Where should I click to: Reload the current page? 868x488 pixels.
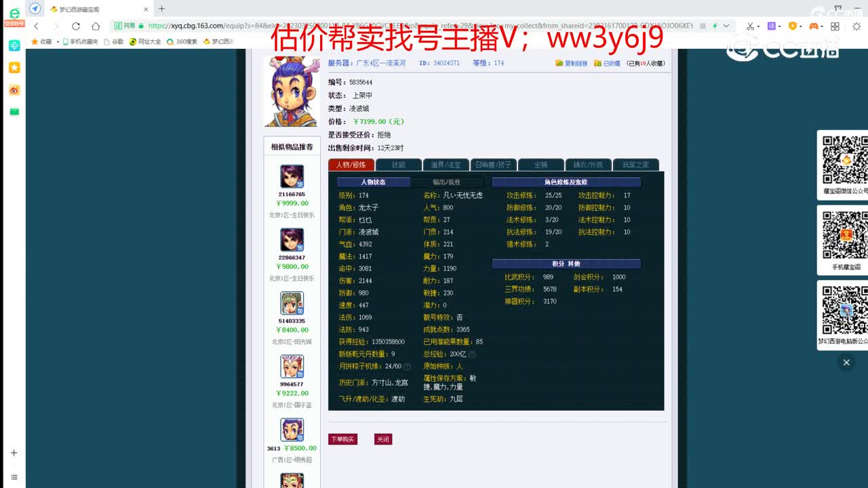pos(76,26)
